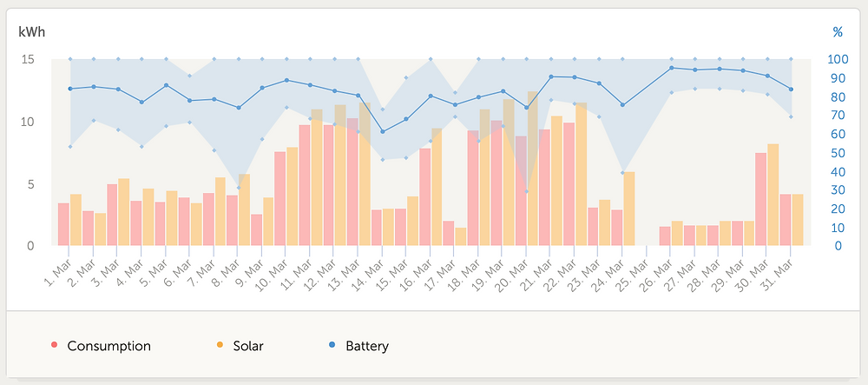Click the 31. Mar axis label

pos(779,272)
